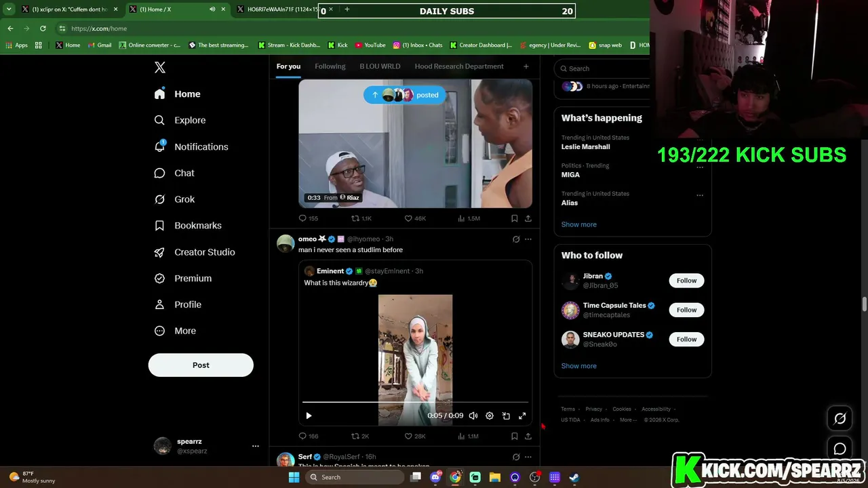868x488 pixels.
Task: Open the video settings gear
Action: [490, 415]
